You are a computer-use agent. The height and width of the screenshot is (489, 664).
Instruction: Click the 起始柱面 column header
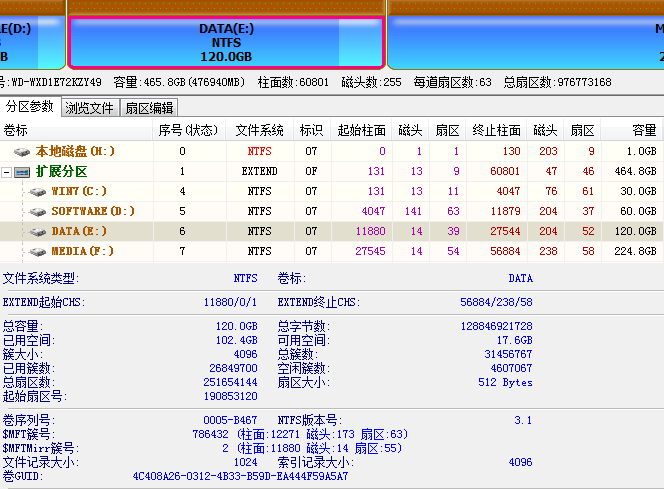[361, 130]
